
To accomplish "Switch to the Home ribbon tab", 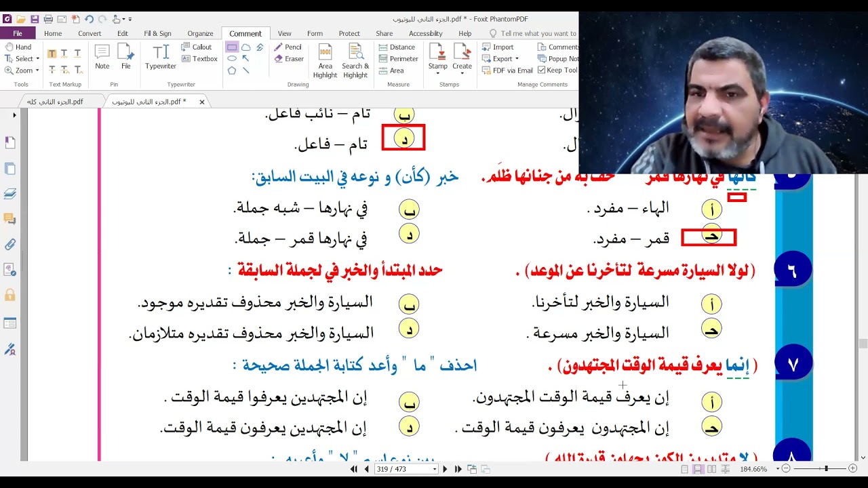I will 53,33.
